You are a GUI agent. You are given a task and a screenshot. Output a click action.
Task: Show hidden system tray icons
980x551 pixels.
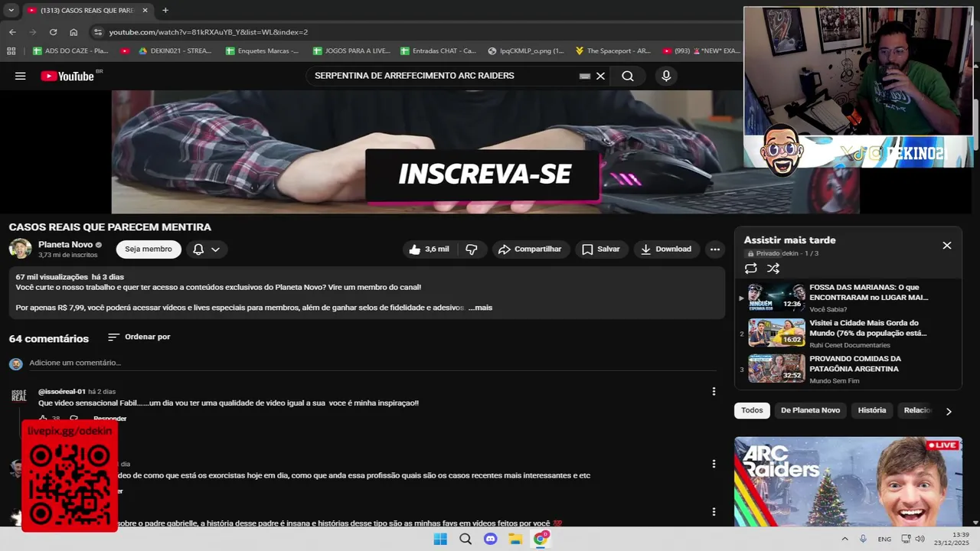[x=844, y=539]
